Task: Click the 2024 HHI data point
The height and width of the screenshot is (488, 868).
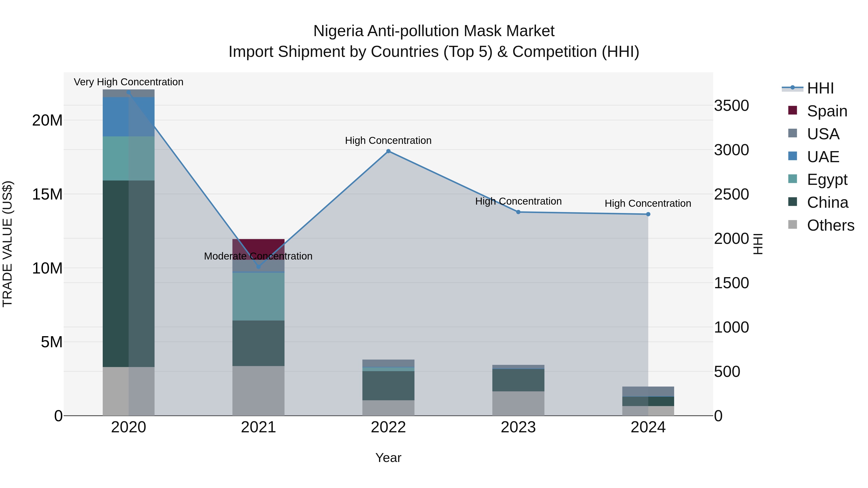Action: [648, 214]
